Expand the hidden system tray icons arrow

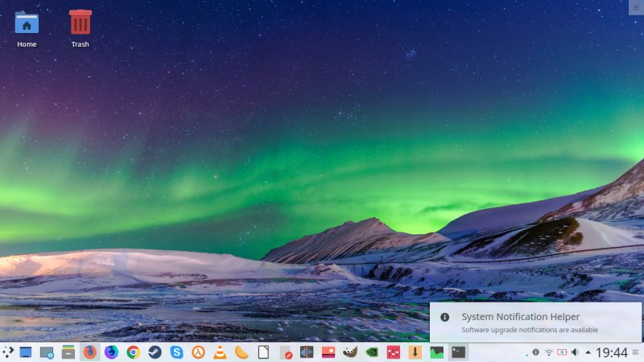click(x=588, y=352)
